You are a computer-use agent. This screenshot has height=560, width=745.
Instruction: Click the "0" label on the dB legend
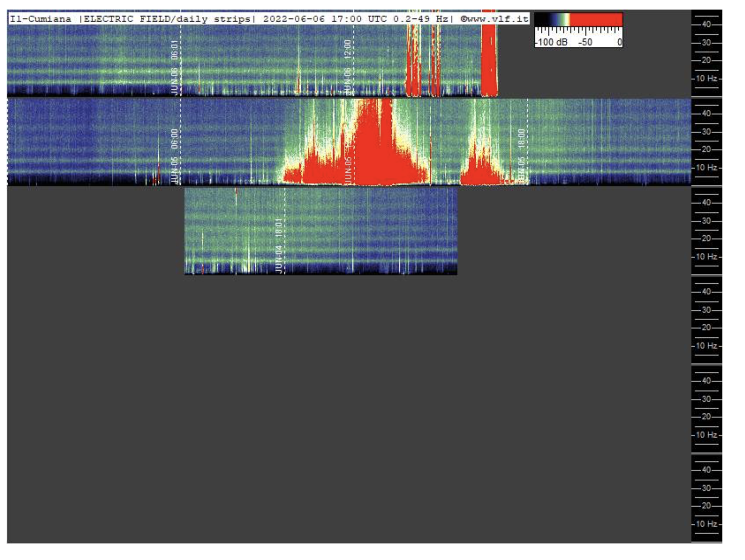(620, 42)
